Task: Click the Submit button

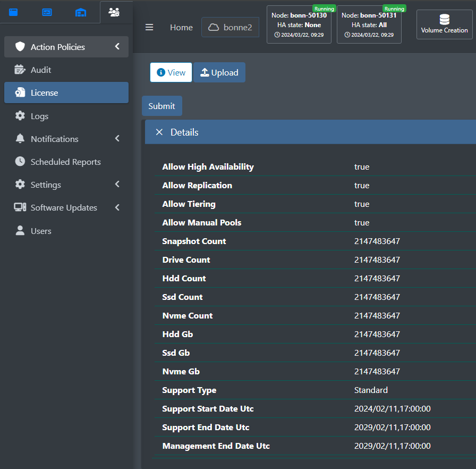Action: tap(162, 106)
